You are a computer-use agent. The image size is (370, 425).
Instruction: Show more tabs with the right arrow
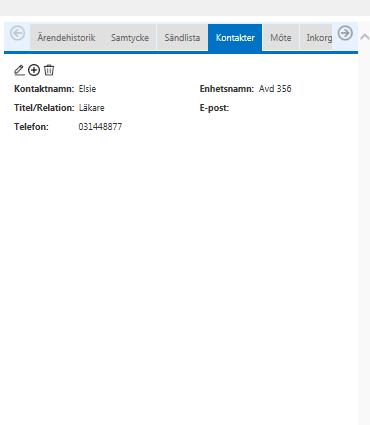(345, 33)
